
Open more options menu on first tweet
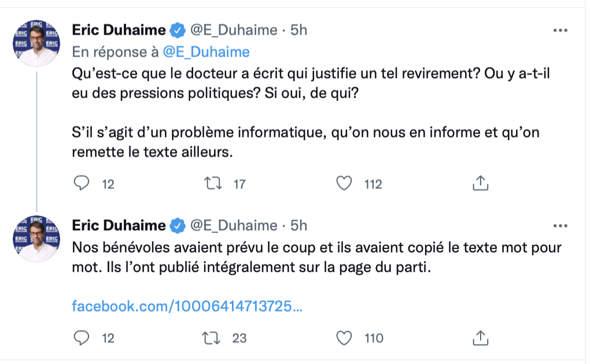560,30
